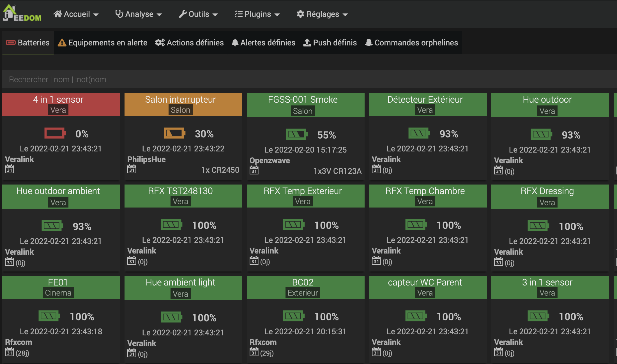This screenshot has width=617, height=364.
Task: Expand the Réglages menu
Action: pos(322,14)
